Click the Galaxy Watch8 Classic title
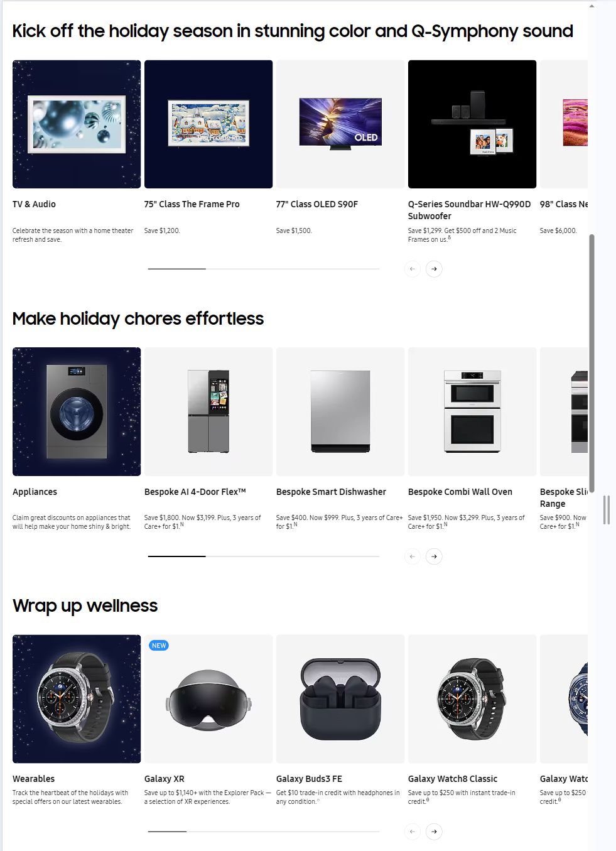Screen dimensions: 616x851 [x=453, y=779]
